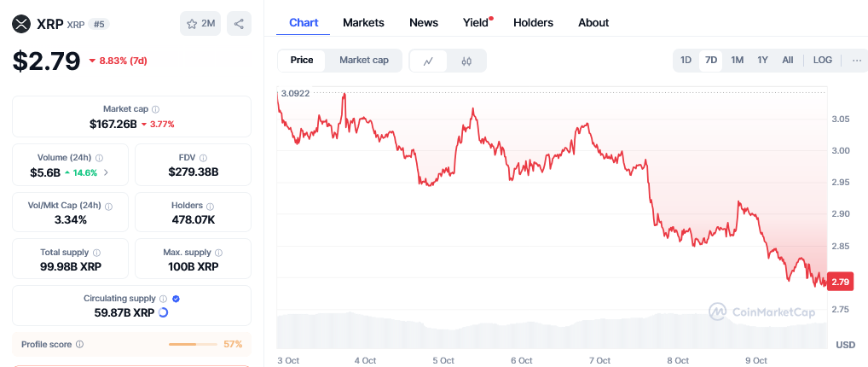The width and height of the screenshot is (868, 367).
Task: Click Profile score info icon
Action: pyautogui.click(x=79, y=344)
